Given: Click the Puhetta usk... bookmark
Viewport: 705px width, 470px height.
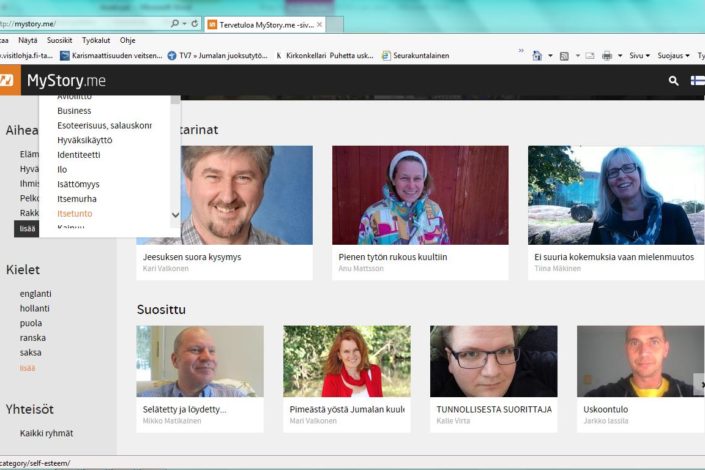Looking at the screenshot, I should [x=351, y=56].
